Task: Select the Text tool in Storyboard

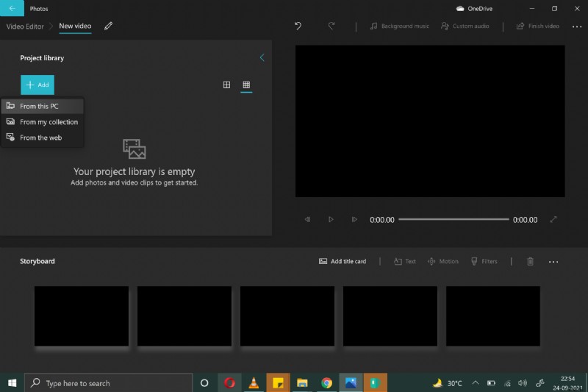Action: click(x=405, y=261)
